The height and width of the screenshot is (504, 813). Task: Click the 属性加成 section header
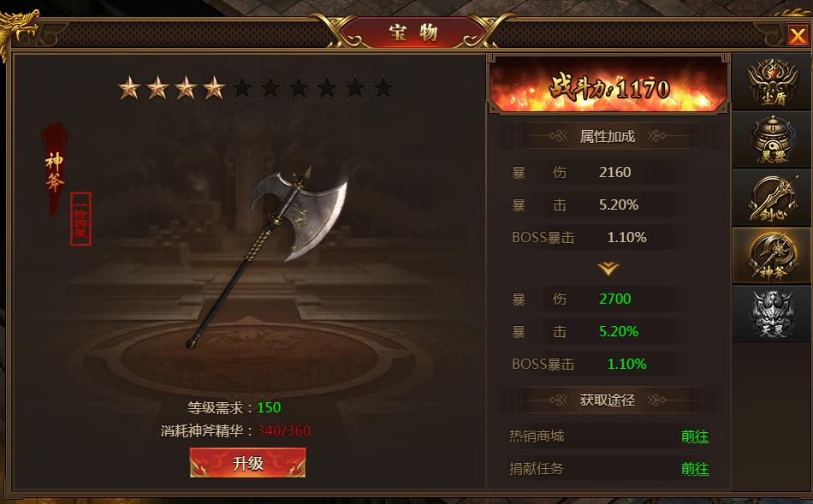(607, 136)
